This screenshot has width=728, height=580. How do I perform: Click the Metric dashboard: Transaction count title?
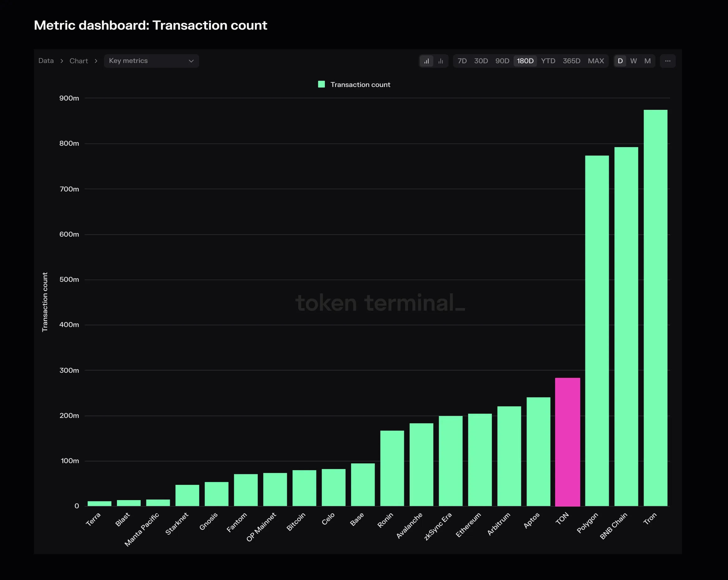151,25
